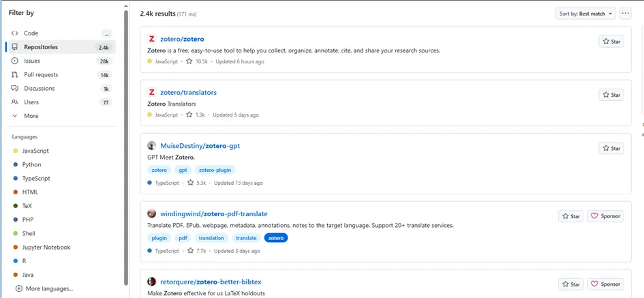
Task: Click the Code brackets icon
Action: point(15,33)
